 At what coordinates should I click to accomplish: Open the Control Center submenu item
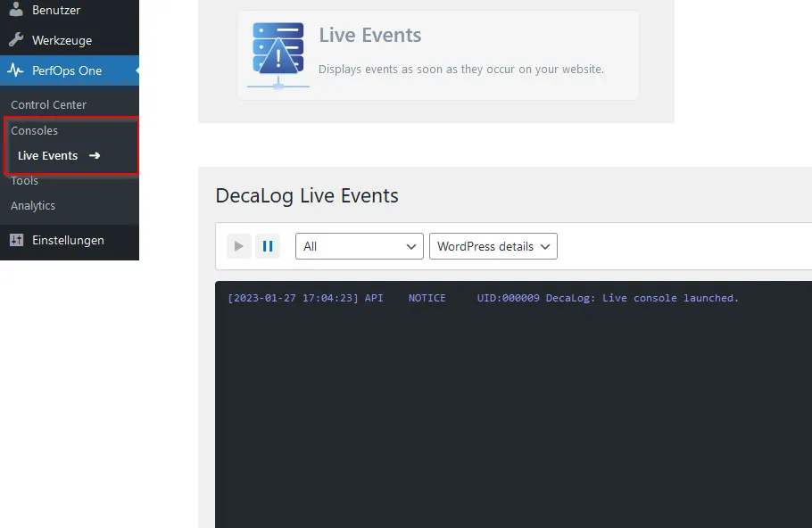49,104
